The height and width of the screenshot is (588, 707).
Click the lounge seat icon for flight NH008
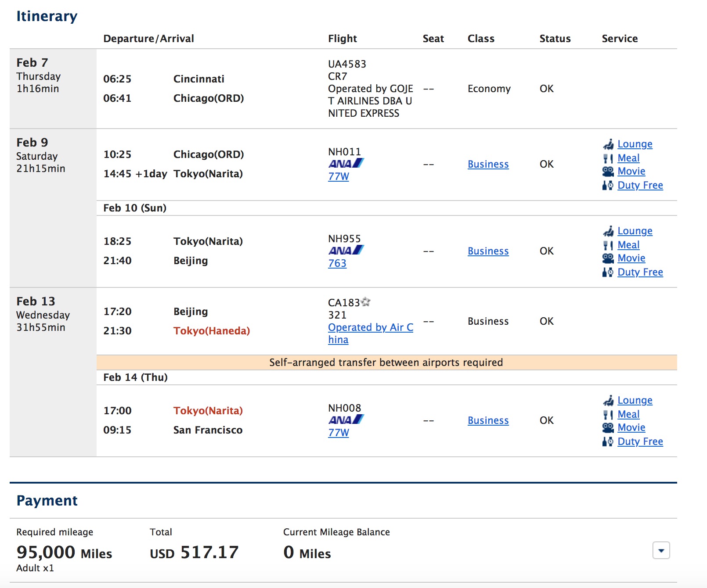click(608, 401)
